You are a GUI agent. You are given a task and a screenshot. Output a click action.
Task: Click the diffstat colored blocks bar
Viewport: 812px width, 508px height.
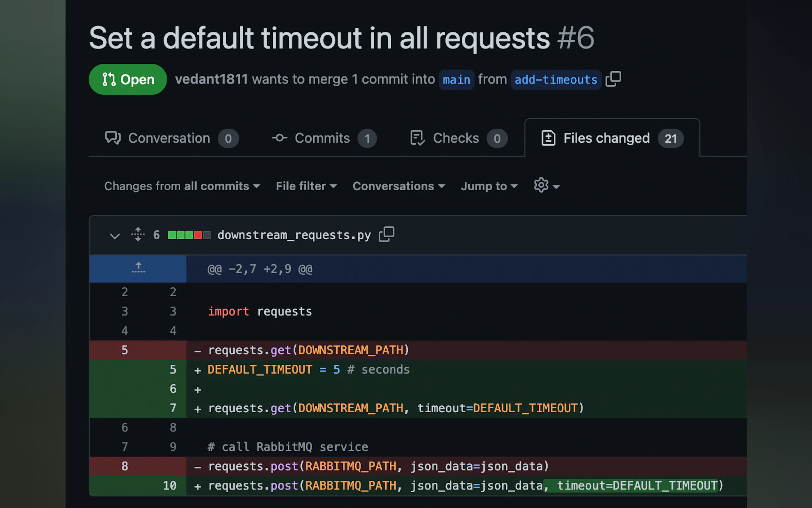[189, 235]
